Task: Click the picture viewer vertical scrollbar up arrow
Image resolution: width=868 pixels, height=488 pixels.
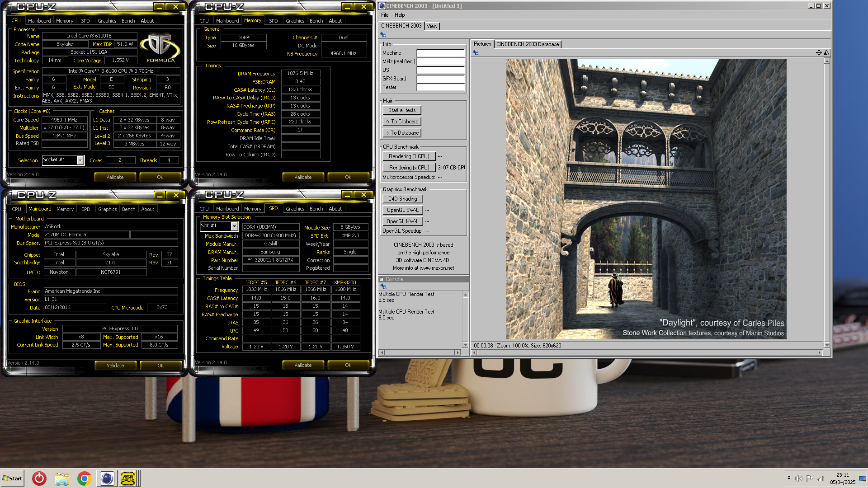Action: coord(827,61)
